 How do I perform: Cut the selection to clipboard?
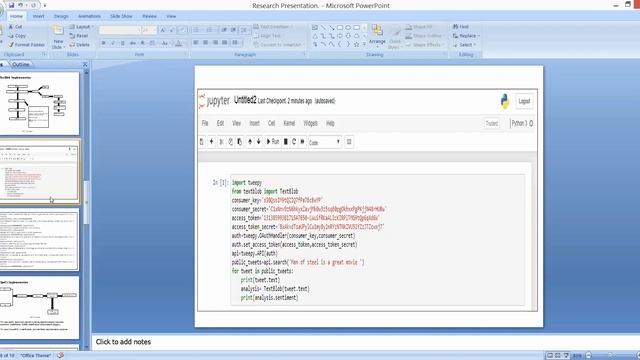coord(16,27)
